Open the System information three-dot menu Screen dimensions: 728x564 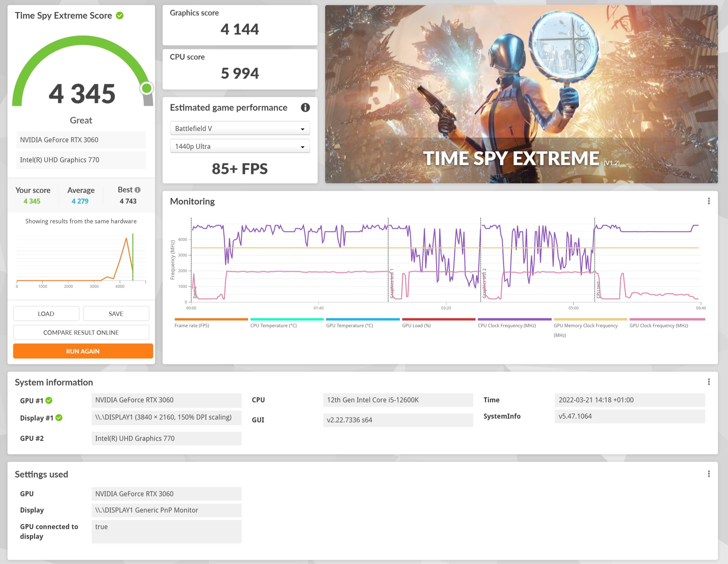709,382
